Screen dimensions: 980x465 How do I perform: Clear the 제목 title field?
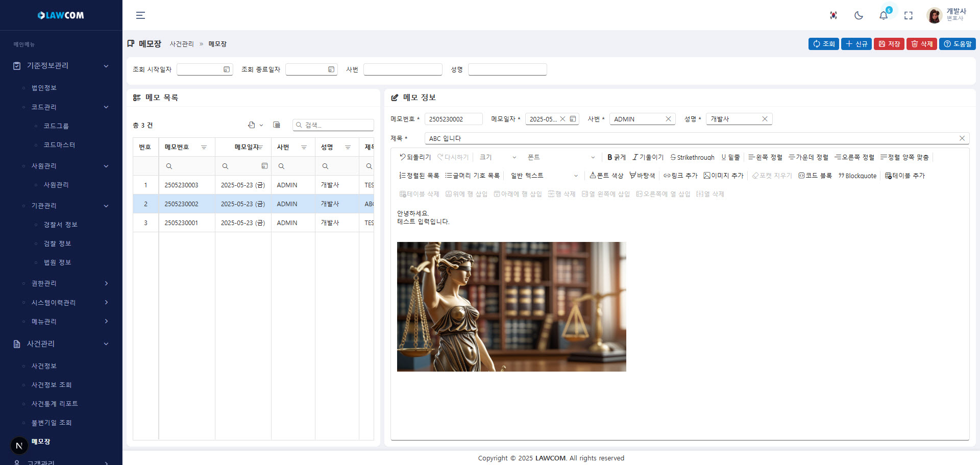click(962, 138)
